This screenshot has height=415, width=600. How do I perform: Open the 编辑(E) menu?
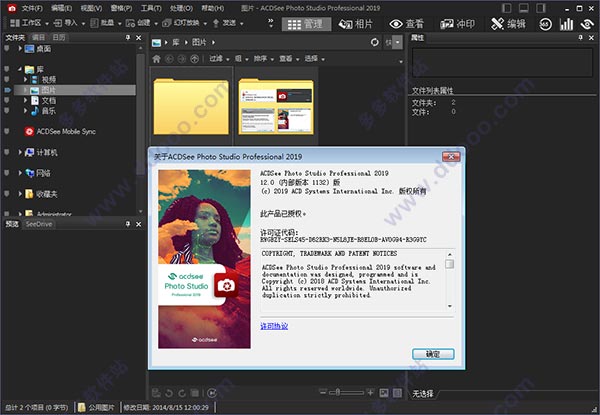62,8
